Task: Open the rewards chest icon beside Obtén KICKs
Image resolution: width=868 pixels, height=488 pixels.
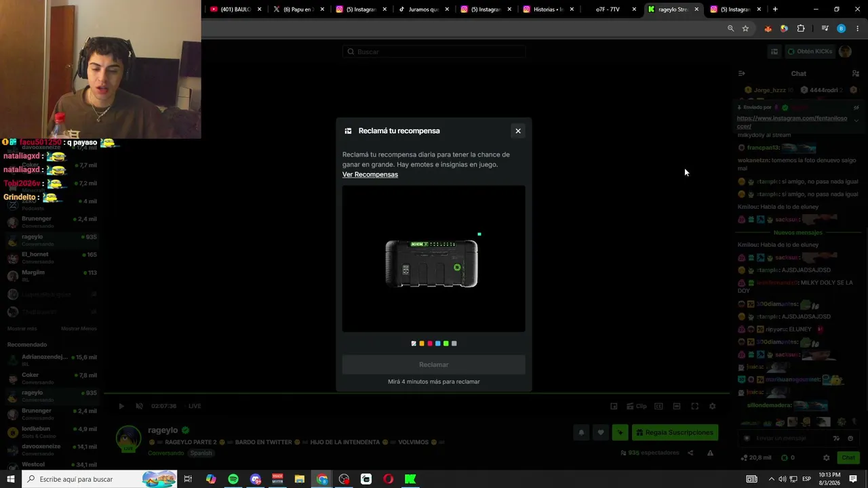Action: pyautogui.click(x=774, y=52)
